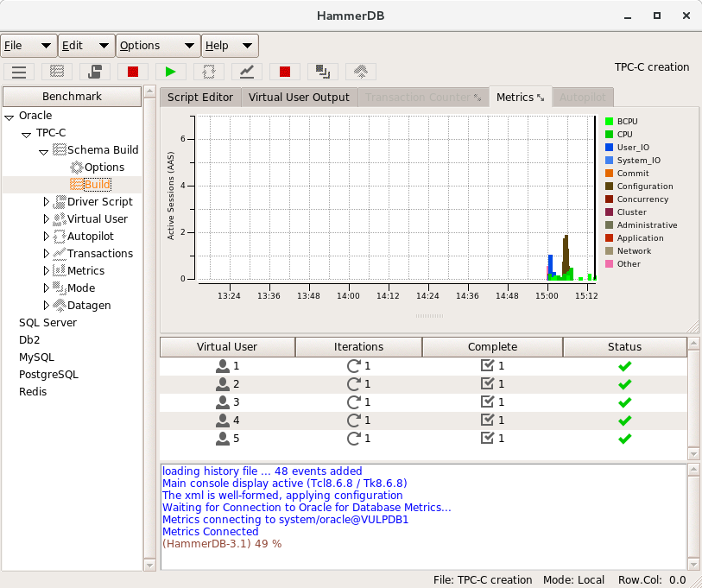Screen dimensions: 702x588
Task: Expand the Metrics node arrow
Action: (46, 271)
